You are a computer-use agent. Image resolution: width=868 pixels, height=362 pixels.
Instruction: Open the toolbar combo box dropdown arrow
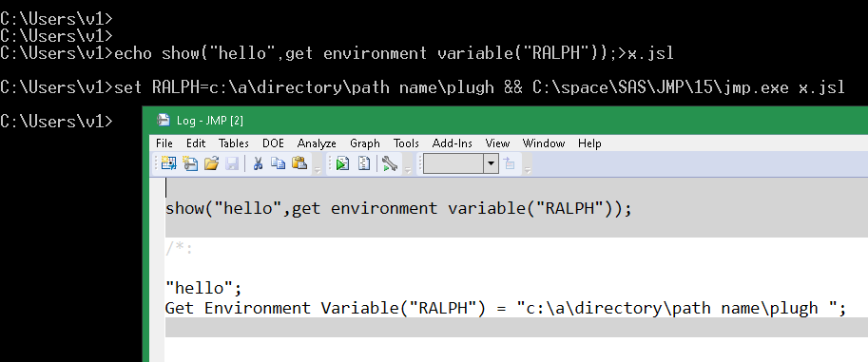[491, 163]
